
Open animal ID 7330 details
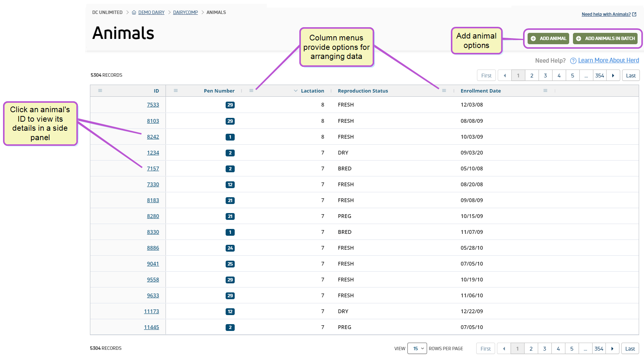(153, 185)
